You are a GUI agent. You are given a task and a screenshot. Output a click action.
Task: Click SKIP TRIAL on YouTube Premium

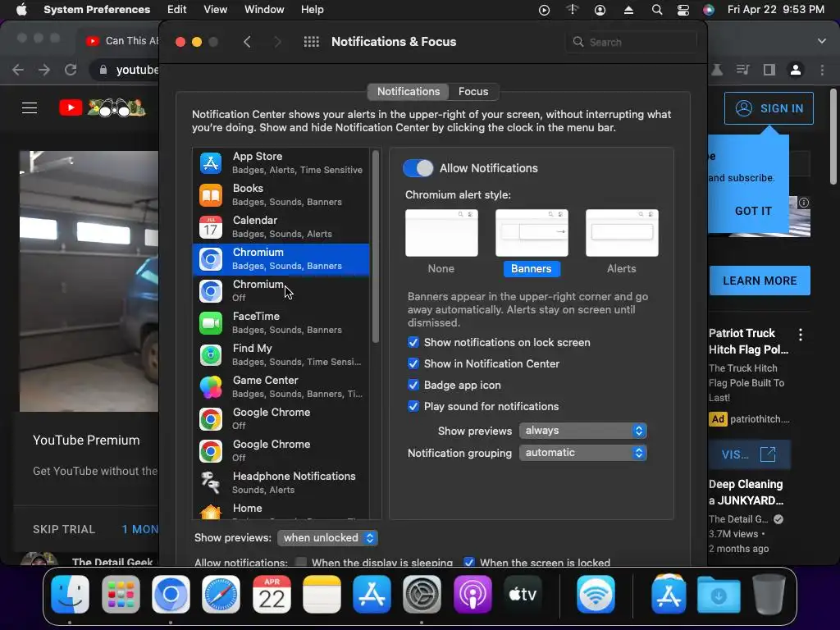(64, 529)
